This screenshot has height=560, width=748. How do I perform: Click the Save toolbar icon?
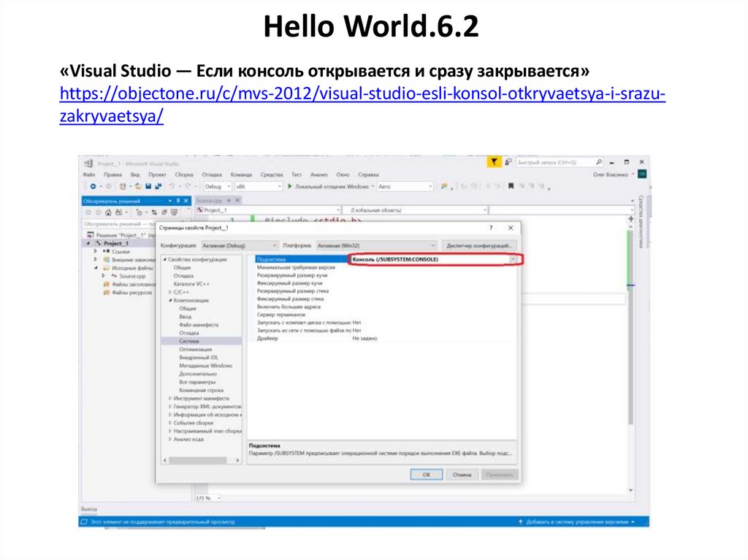tap(148, 186)
